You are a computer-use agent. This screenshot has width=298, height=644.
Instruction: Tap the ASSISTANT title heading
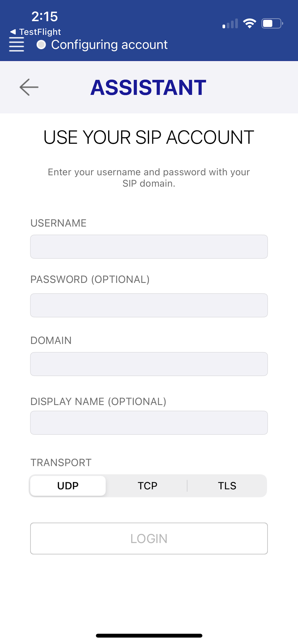[148, 87]
